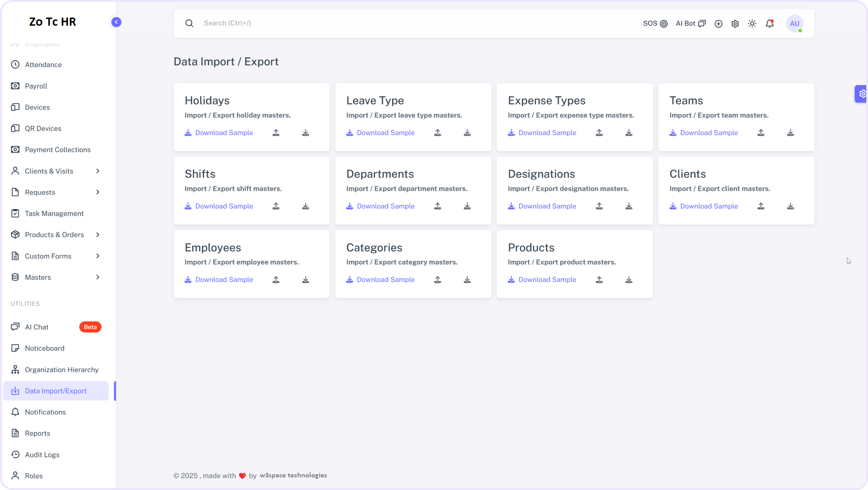The height and width of the screenshot is (490, 868).
Task: Click the export icon in Categories card
Action: 467,280
